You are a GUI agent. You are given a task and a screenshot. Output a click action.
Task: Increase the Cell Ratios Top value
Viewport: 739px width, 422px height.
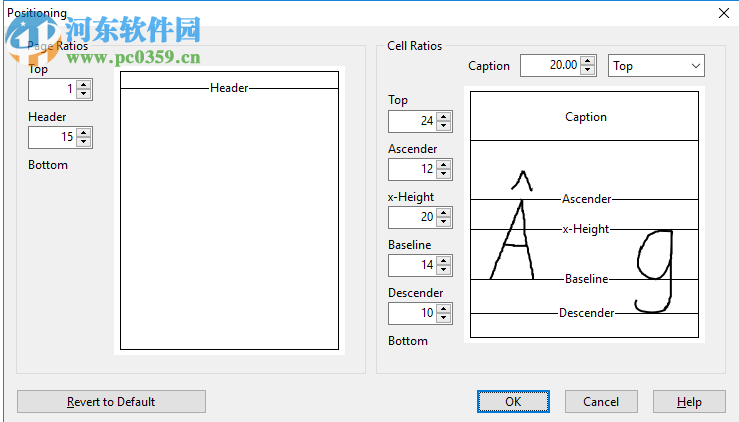coord(443,117)
